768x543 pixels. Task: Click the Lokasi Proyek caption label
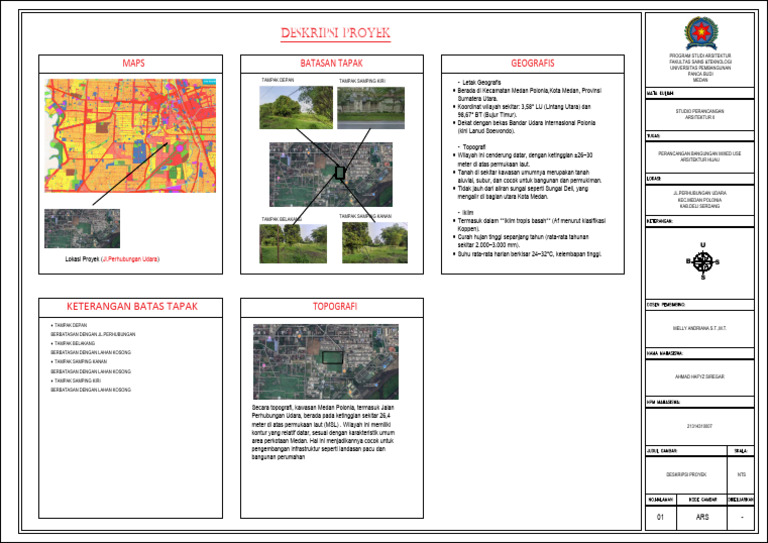coord(82,259)
